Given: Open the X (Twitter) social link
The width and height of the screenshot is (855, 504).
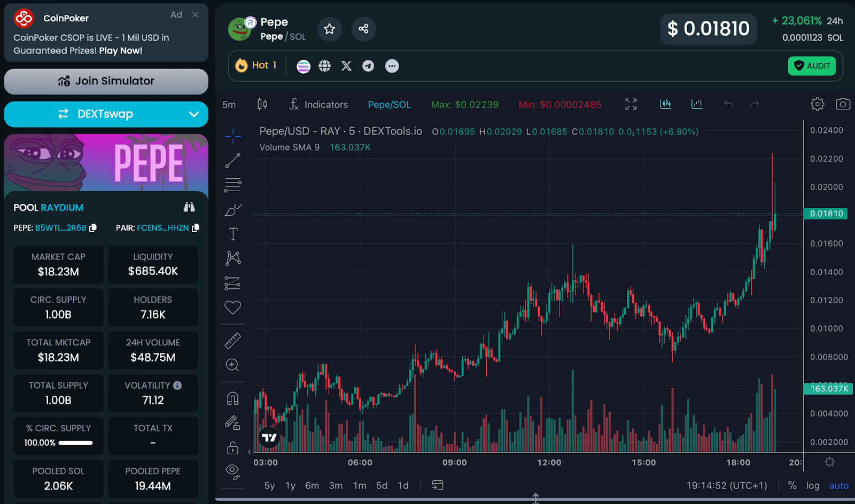Looking at the screenshot, I should pyautogui.click(x=346, y=66).
